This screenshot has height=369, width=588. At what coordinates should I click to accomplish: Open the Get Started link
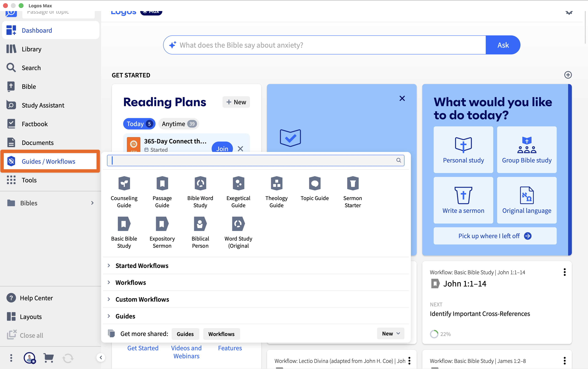tap(143, 348)
